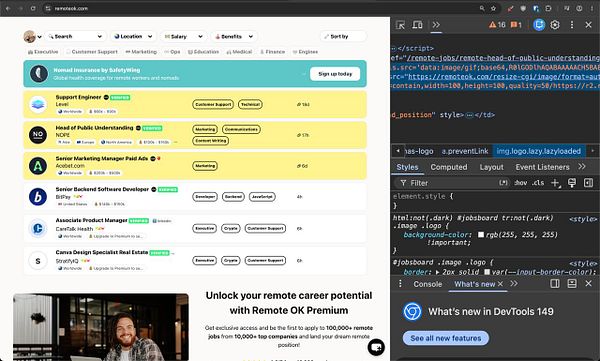The image size is (600, 361).
Task: Toggle the :hov element state panel
Action: click(520, 183)
